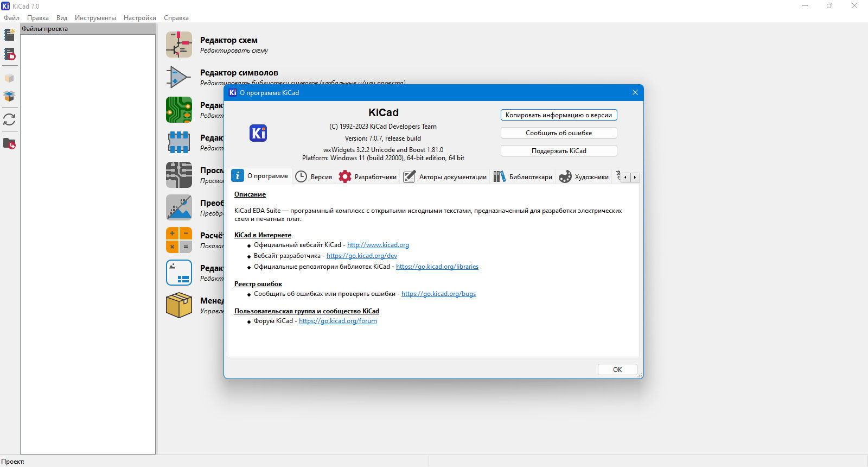
Task: Open the Настройки menu
Action: click(140, 18)
